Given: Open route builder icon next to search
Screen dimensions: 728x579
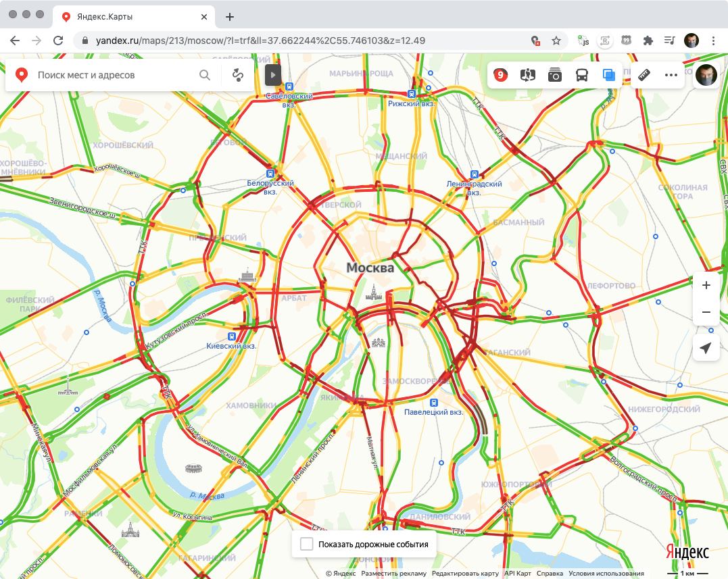Looking at the screenshot, I should coord(238,75).
